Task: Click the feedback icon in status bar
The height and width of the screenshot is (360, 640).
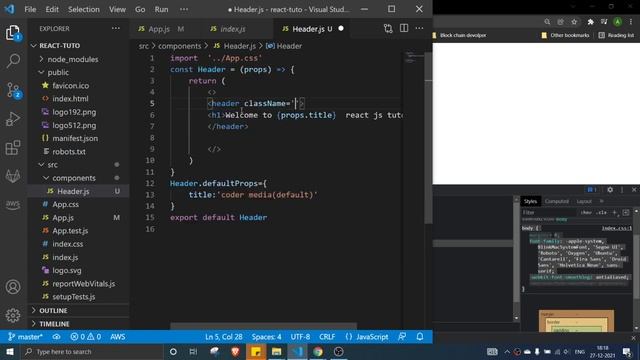Action: point(402,337)
